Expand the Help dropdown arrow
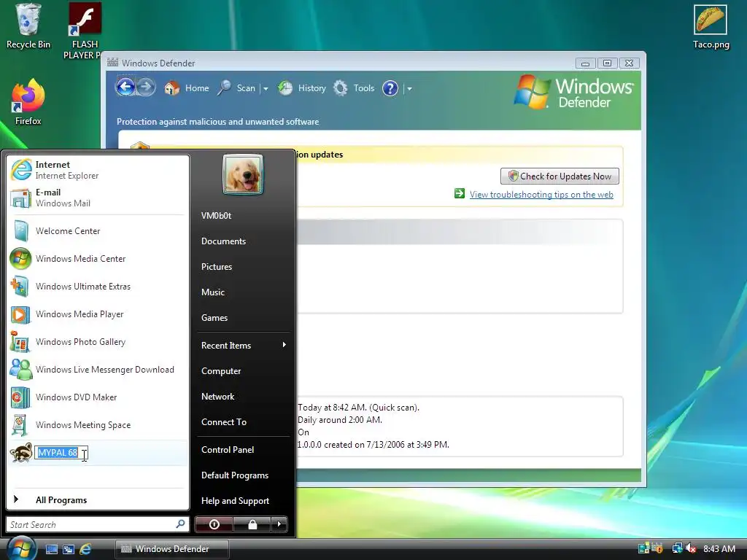The height and width of the screenshot is (560, 747). click(409, 88)
